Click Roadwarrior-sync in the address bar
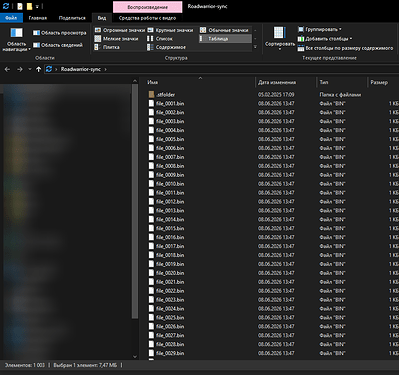This screenshot has height=375, width=399. click(81, 69)
